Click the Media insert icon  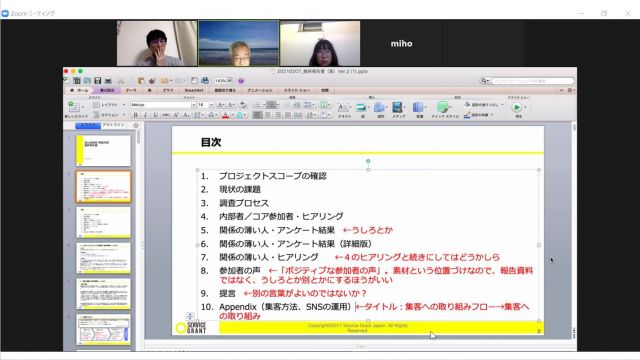tap(398, 108)
